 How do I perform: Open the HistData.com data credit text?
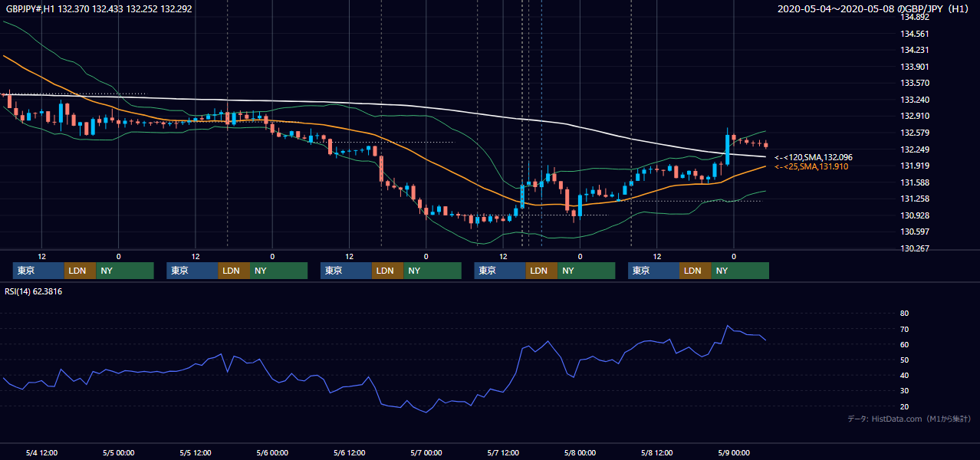click(x=909, y=419)
